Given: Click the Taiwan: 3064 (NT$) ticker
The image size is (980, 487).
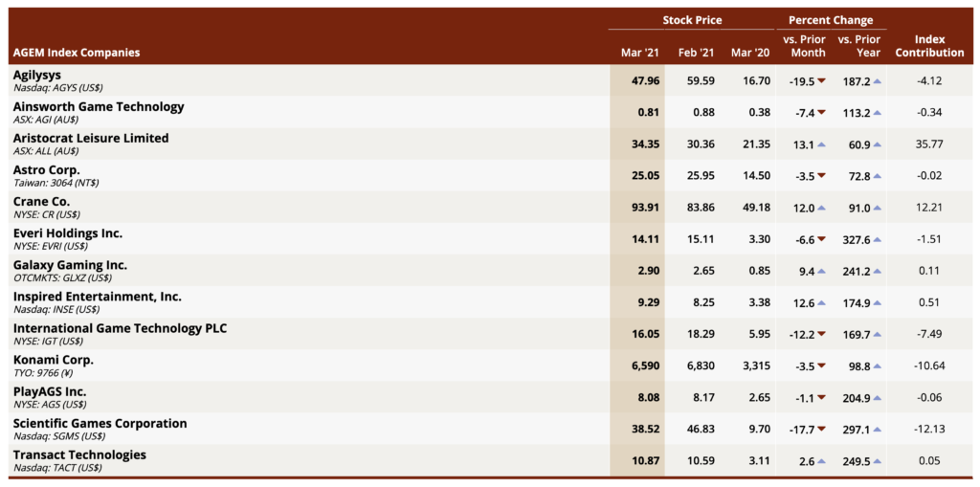Looking at the screenshot, I should point(56,183).
